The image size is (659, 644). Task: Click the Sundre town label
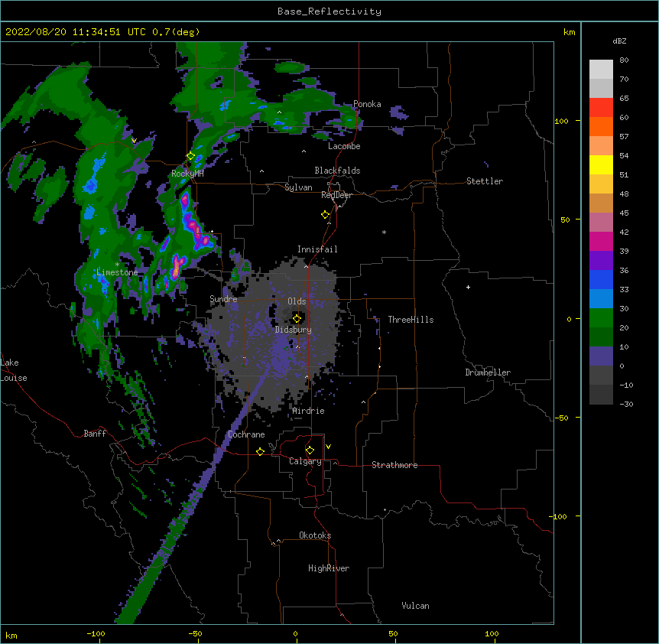point(223,299)
